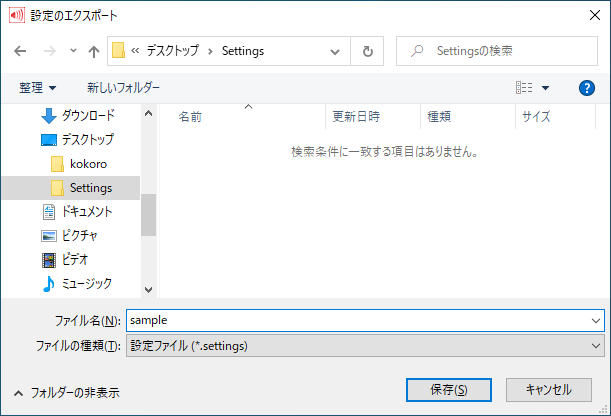Click the navigation pane scroll up arrow
Image resolution: width=611 pixels, height=416 pixels.
(148, 113)
